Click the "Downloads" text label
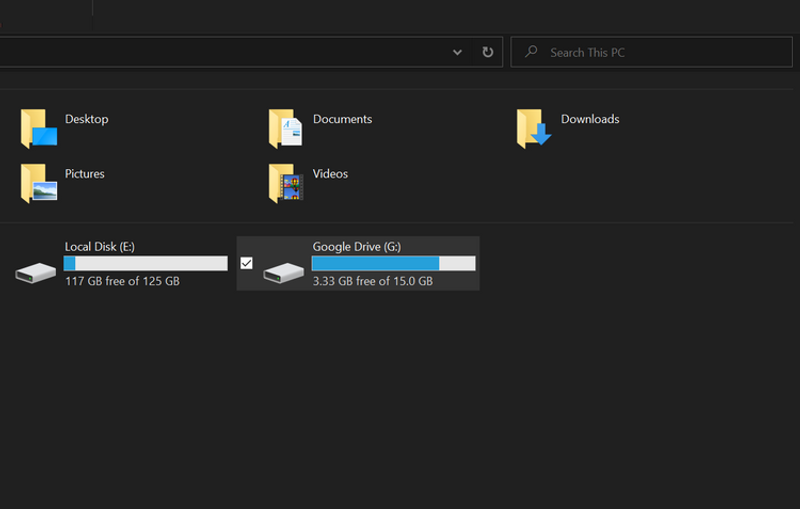800x509 pixels. [x=590, y=119]
